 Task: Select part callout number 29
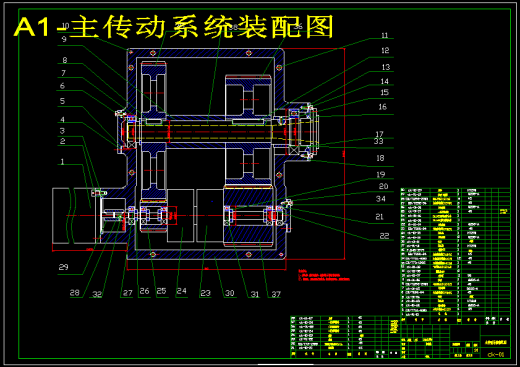63,267
